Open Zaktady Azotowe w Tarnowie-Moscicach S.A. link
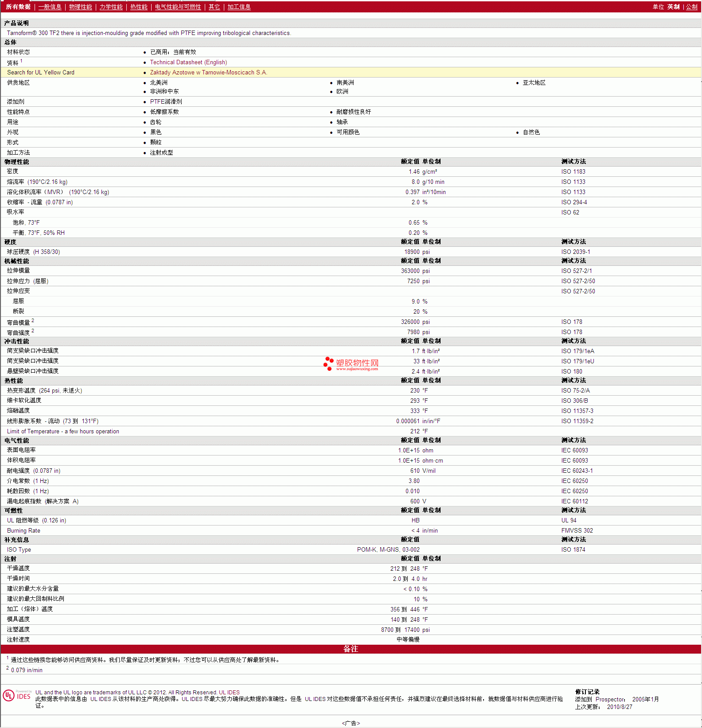The height and width of the screenshot is (728, 702). [208, 73]
